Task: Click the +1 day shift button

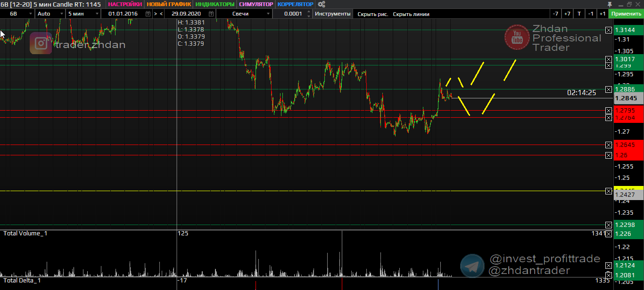Action: coord(603,14)
